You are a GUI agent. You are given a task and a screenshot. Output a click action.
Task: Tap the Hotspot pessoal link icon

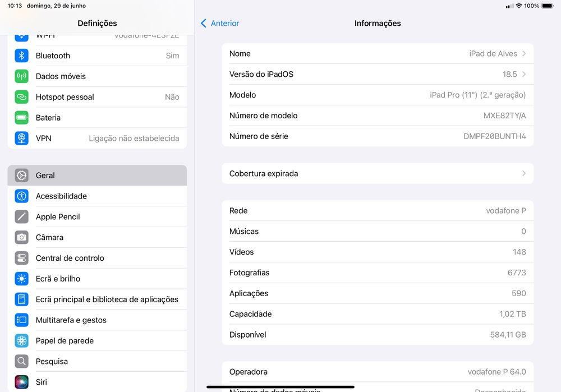tap(21, 97)
